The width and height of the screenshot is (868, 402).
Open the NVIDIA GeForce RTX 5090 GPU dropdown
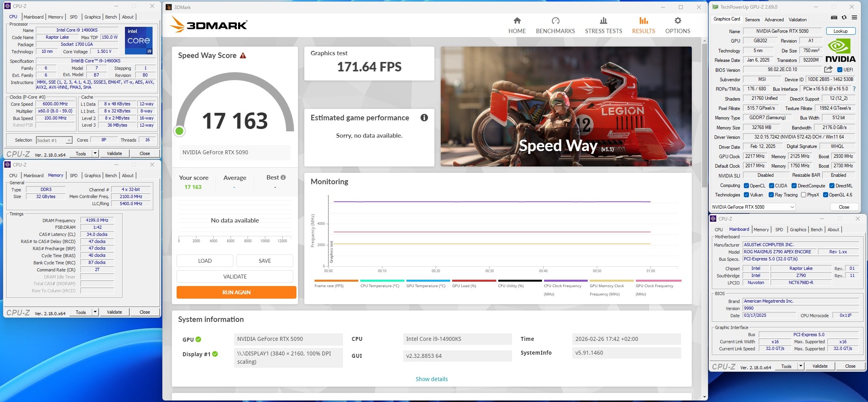coord(753,207)
